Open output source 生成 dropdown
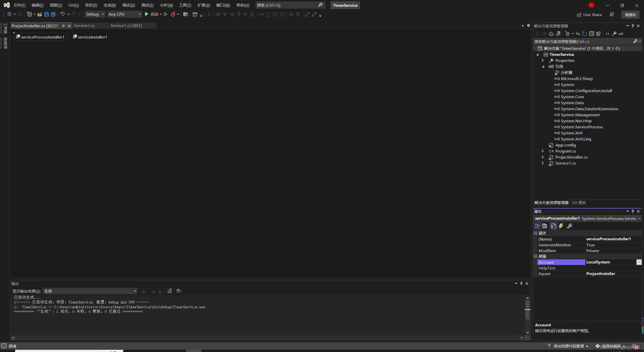This screenshot has height=352, width=644. point(90,291)
